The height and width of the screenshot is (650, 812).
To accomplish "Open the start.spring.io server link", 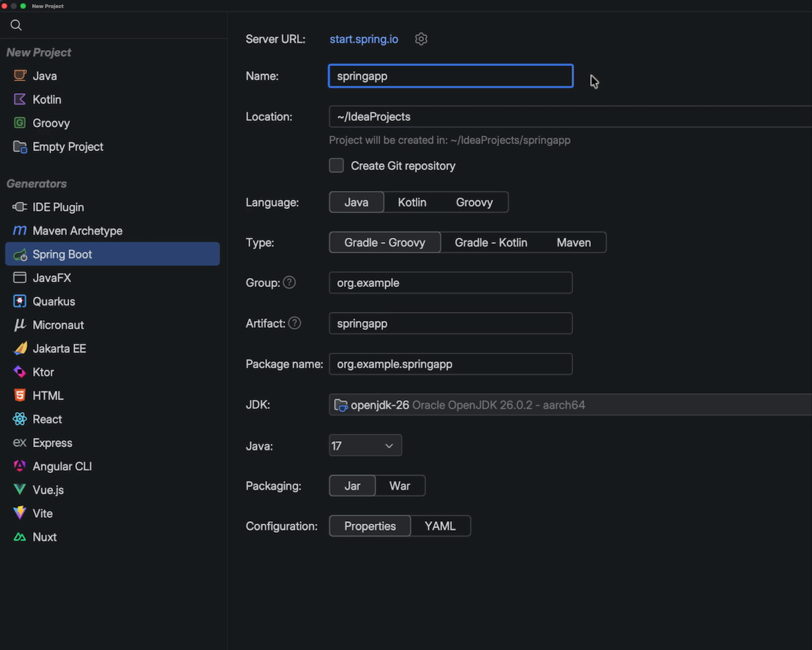I will [x=364, y=39].
